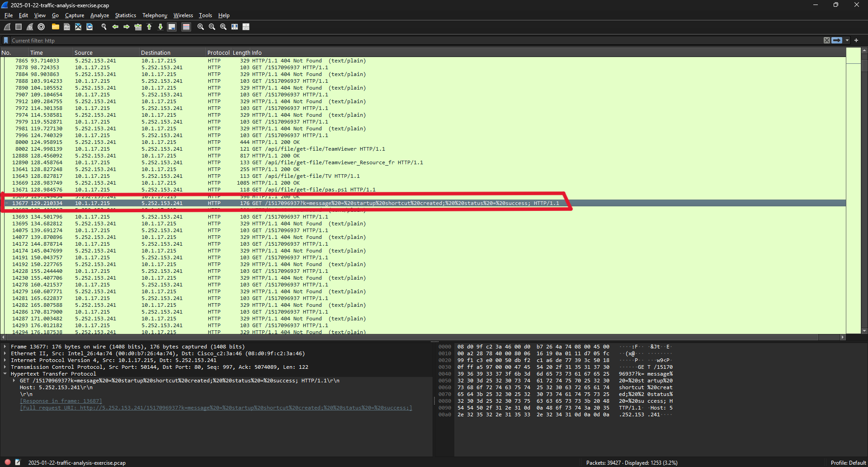This screenshot has height=467, width=868.
Task: Toggle auto-scroll during live capture
Action: tap(172, 27)
